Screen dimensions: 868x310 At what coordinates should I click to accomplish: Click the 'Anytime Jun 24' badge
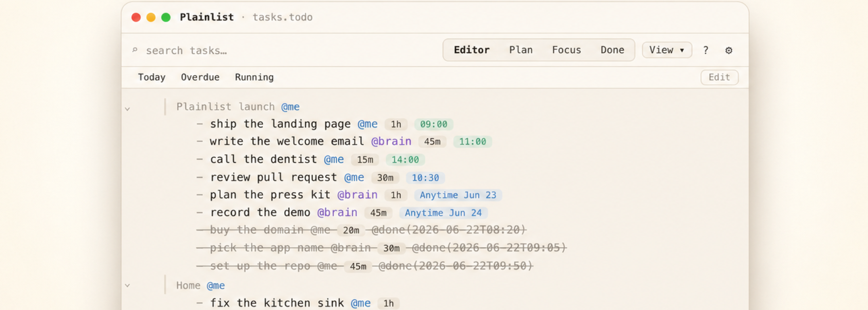(x=443, y=213)
